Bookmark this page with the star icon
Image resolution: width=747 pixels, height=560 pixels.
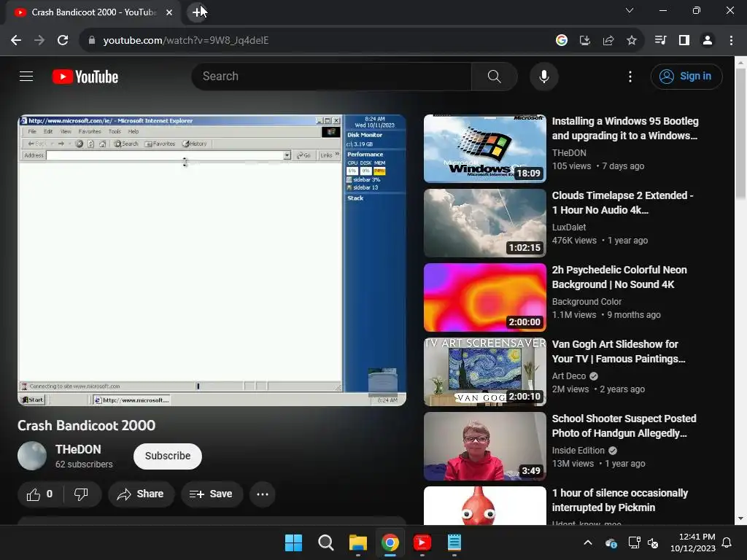click(631, 41)
